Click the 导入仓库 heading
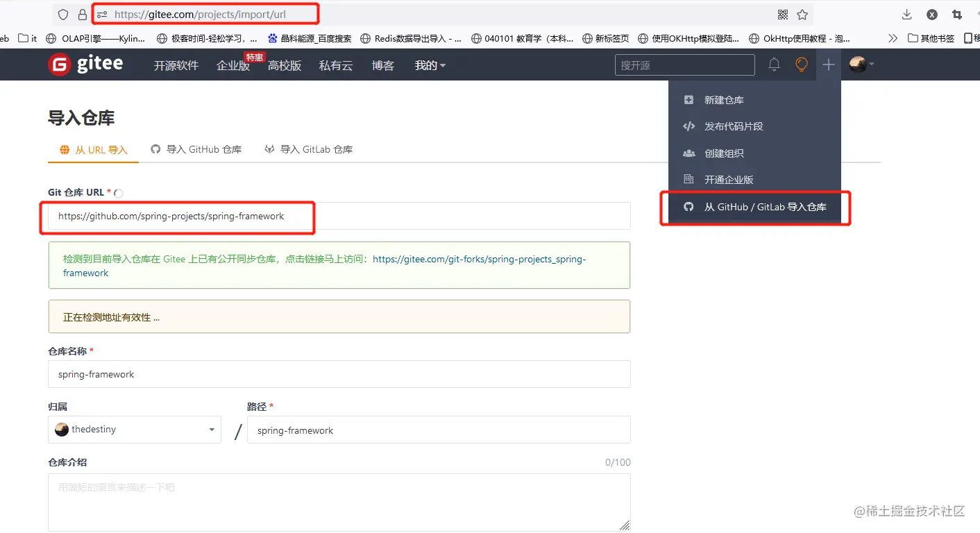Image resolution: width=980 pixels, height=533 pixels. pyautogui.click(x=81, y=118)
